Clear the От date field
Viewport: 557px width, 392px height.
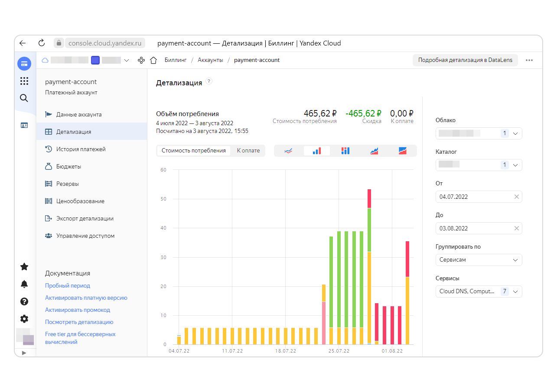click(x=516, y=197)
